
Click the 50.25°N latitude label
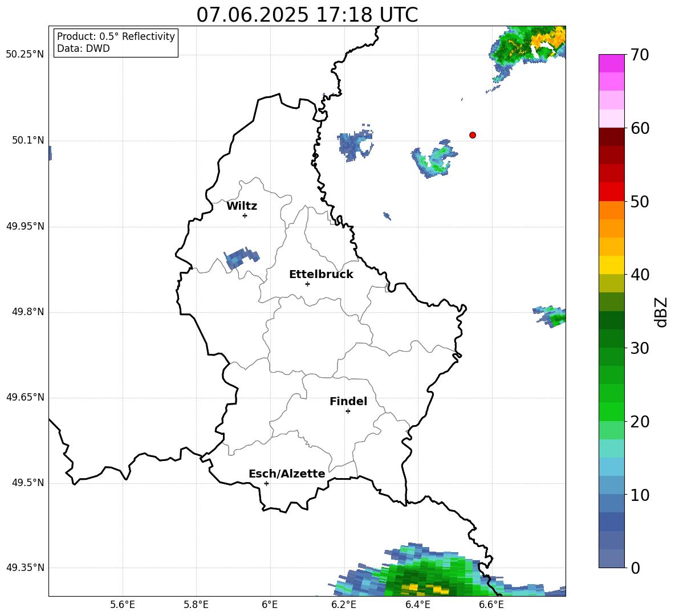tap(25, 55)
